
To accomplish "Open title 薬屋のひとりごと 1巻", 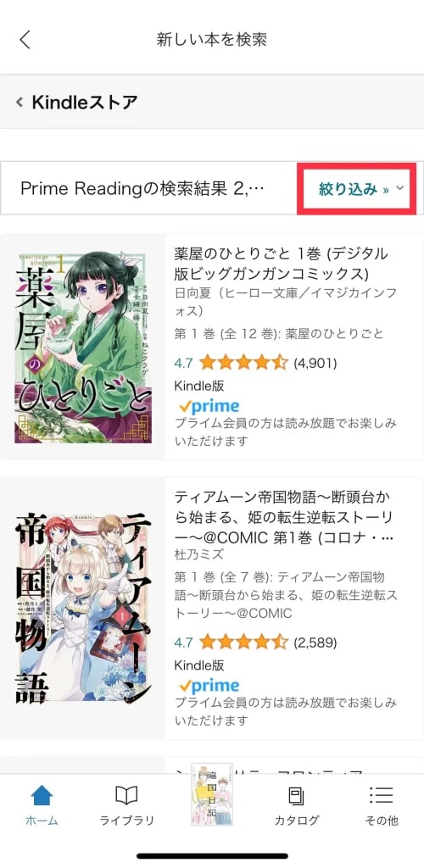I will pos(282,264).
